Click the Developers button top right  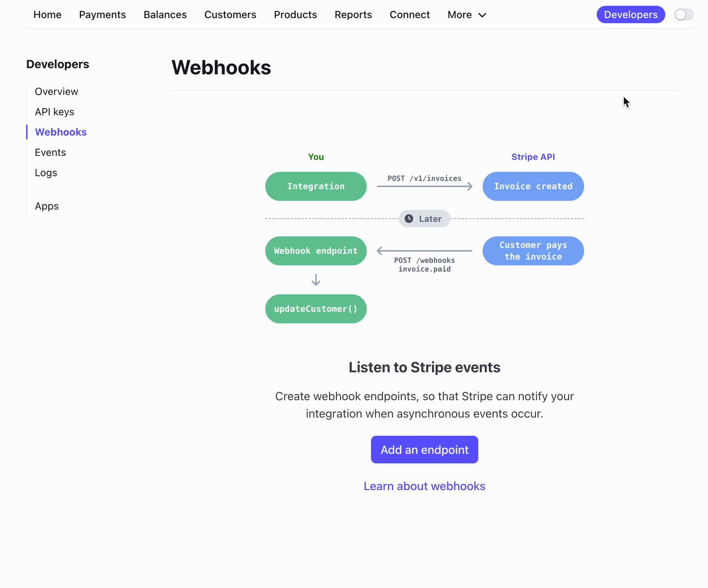[631, 15]
